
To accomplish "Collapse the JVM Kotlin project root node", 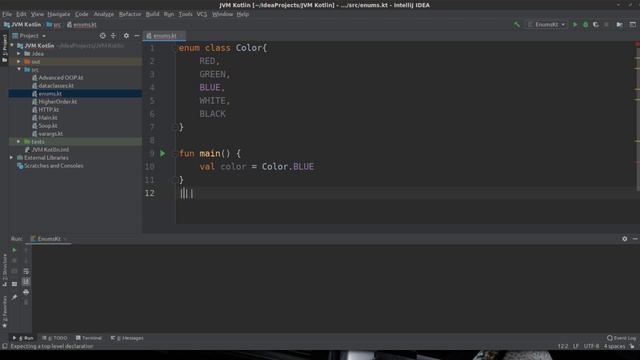I will point(12,46).
